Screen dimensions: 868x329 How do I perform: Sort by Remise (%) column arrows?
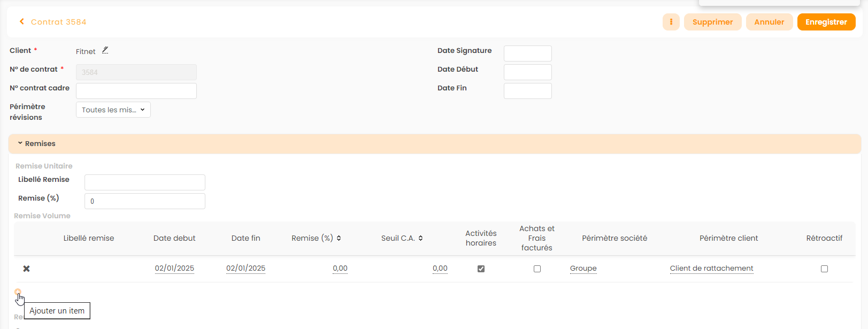pyautogui.click(x=339, y=238)
